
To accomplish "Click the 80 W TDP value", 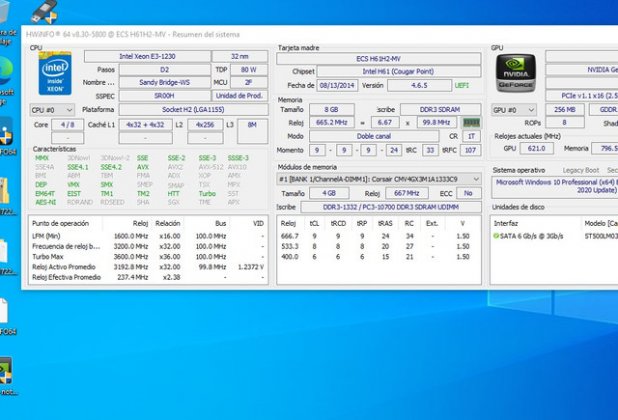I will point(249,70).
